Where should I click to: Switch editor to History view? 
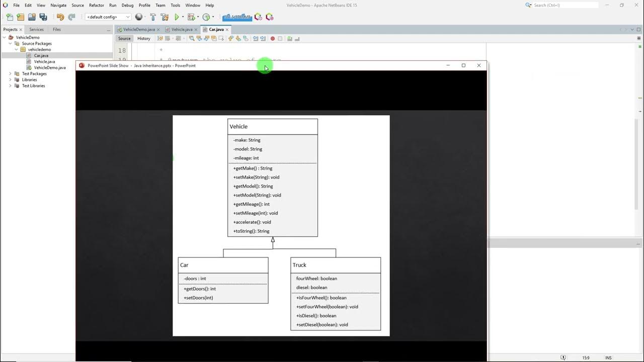pyautogui.click(x=144, y=38)
